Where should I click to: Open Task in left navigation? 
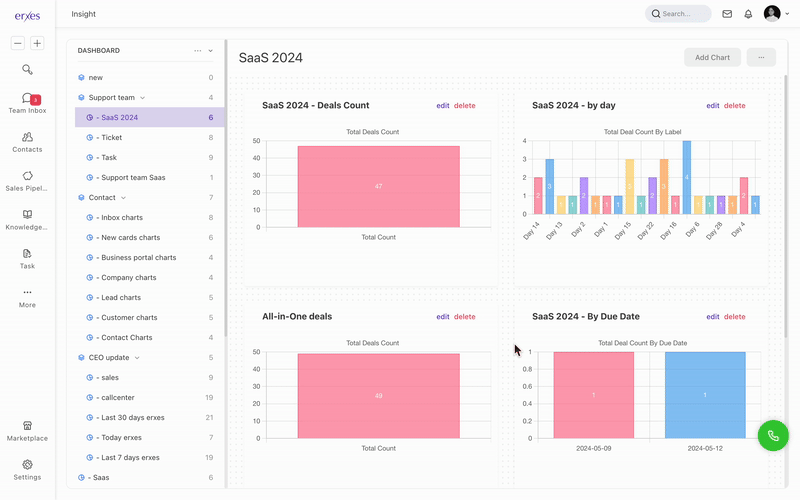coord(27,259)
